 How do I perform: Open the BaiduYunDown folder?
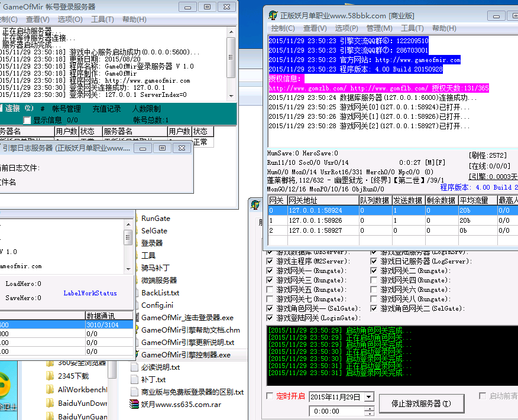(x=82, y=403)
